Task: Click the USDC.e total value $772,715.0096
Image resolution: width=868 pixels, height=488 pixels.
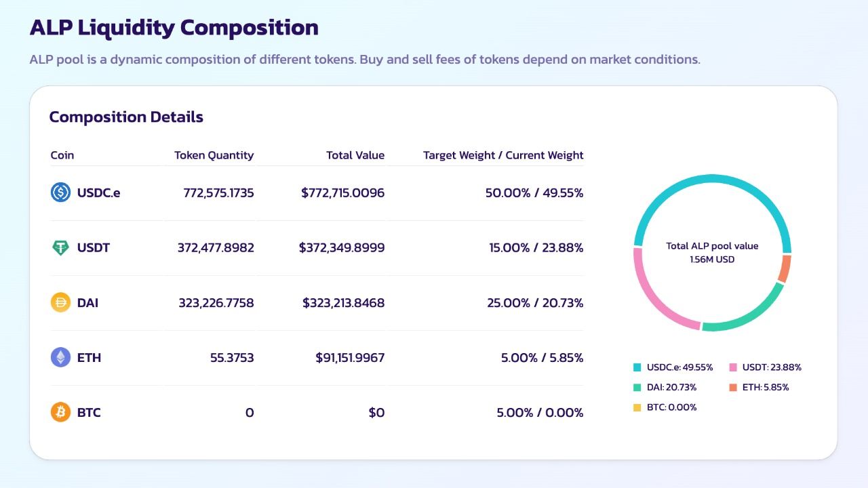Action: tap(342, 193)
